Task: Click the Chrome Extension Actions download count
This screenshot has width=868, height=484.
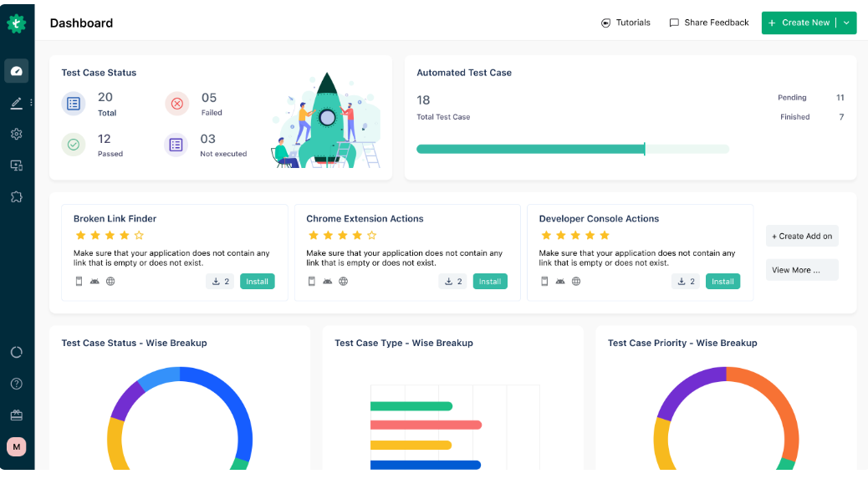Action: pos(453,282)
